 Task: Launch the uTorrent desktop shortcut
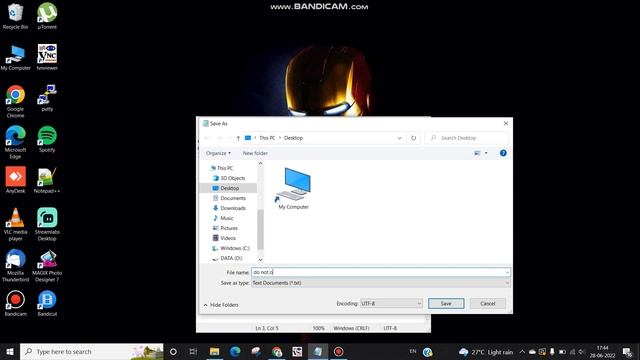tap(47, 16)
